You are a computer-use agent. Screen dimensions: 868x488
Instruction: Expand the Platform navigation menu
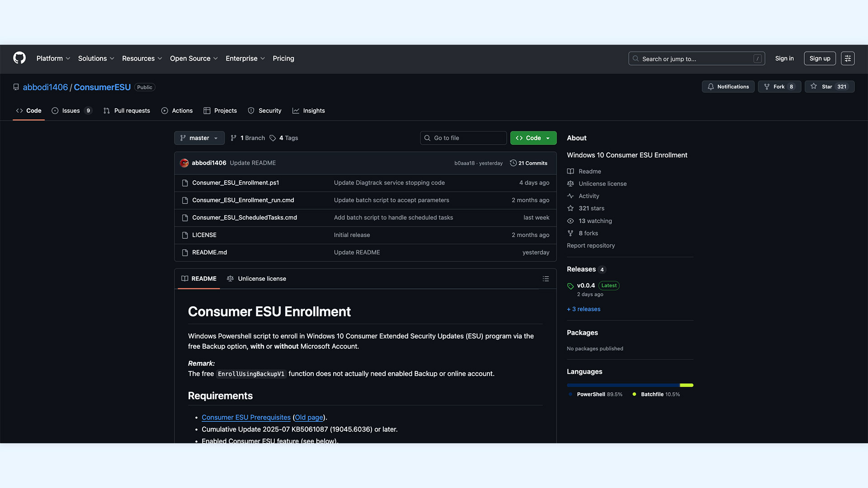[x=53, y=58]
